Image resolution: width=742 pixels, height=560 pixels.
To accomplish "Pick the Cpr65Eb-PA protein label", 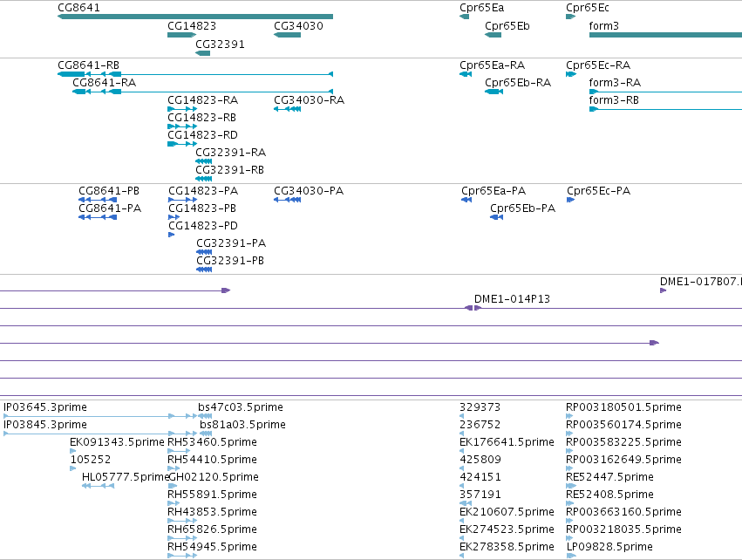I will pyautogui.click(x=522, y=208).
